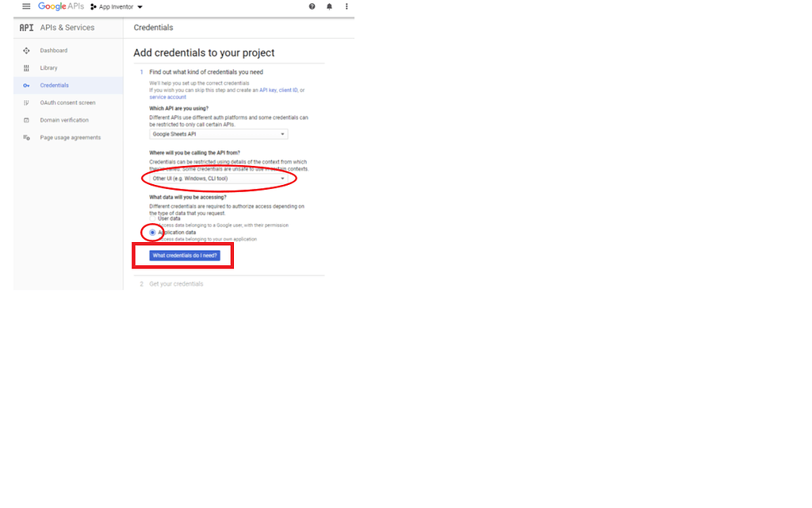The image size is (812, 508).
Task: Click the OAuth consent screen icon
Action: click(x=26, y=102)
